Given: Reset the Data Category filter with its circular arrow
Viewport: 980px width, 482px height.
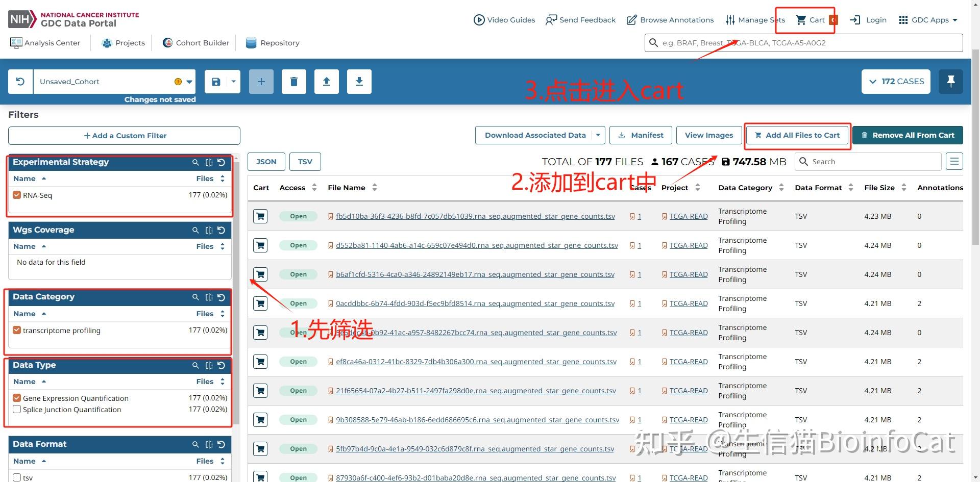Looking at the screenshot, I should (221, 297).
